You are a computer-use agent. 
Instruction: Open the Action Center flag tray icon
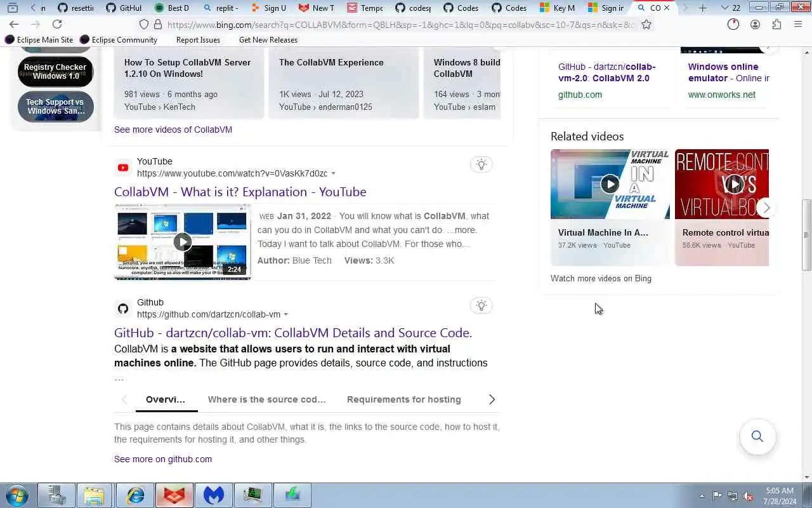pyautogui.click(x=717, y=496)
